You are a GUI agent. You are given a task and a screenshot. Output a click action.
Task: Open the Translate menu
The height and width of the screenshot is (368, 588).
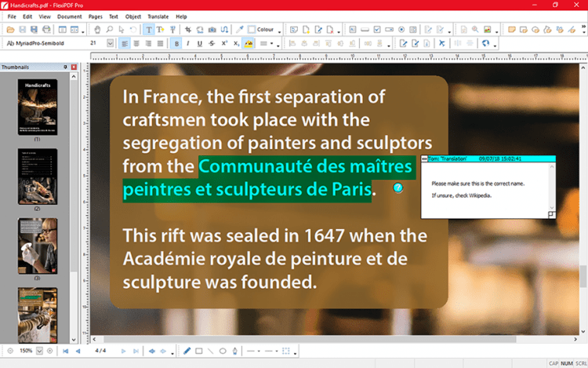tap(158, 16)
